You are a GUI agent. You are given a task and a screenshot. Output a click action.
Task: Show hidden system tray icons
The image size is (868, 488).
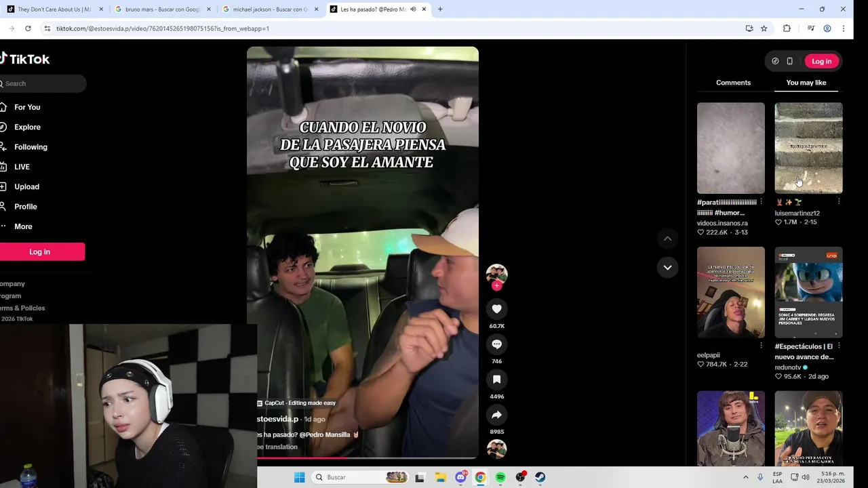(x=746, y=477)
